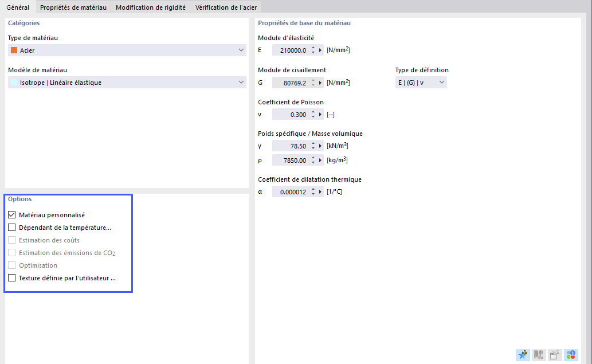592x364 pixels.
Task: Expand the Modèle de matériau dropdown
Action: click(241, 82)
